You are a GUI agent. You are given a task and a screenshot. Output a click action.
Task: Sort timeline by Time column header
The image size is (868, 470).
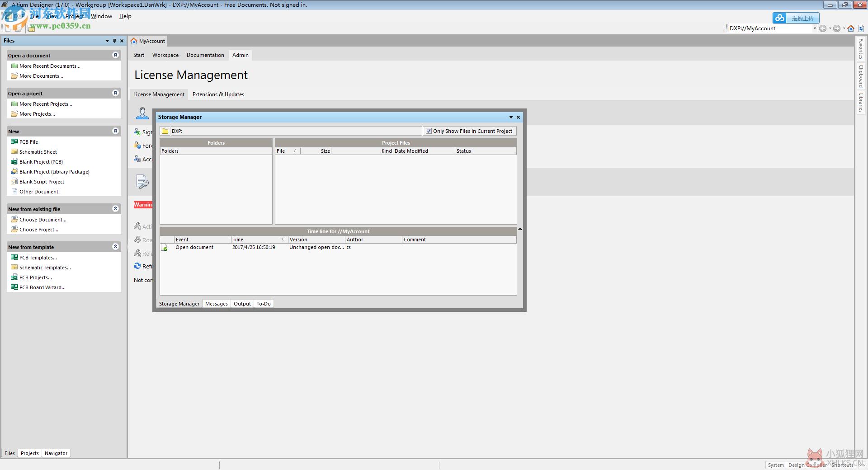coord(259,240)
